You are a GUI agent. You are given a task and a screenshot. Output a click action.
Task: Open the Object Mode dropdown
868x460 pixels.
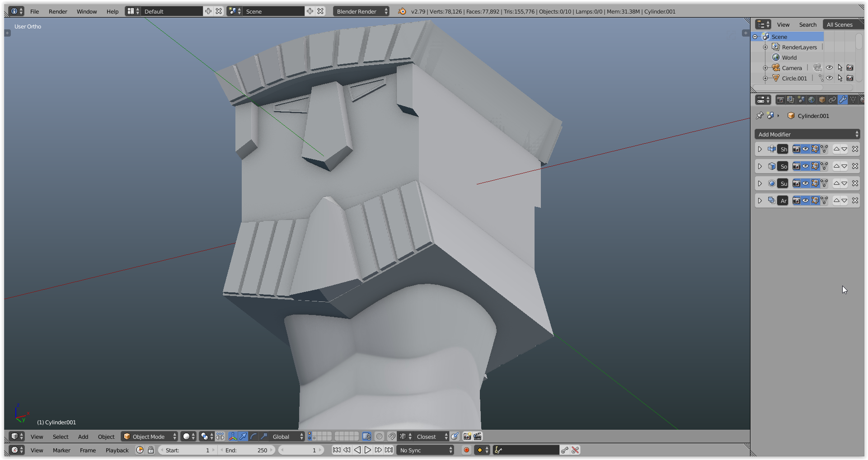(150, 437)
